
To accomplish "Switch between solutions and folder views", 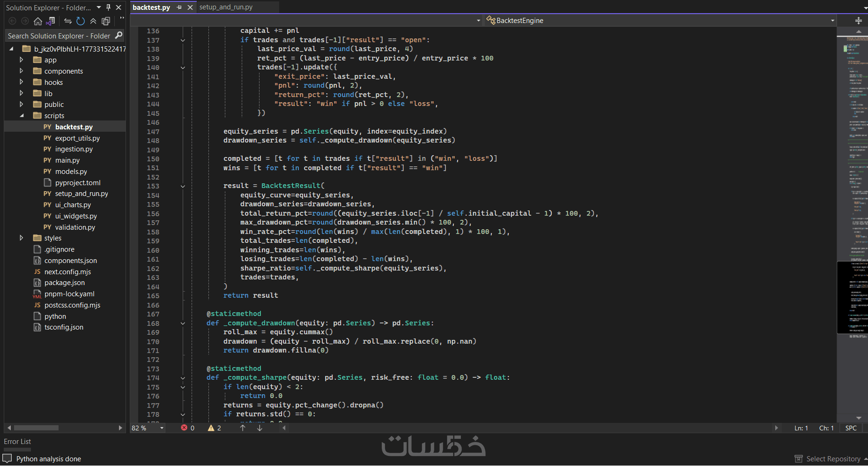I will point(51,21).
